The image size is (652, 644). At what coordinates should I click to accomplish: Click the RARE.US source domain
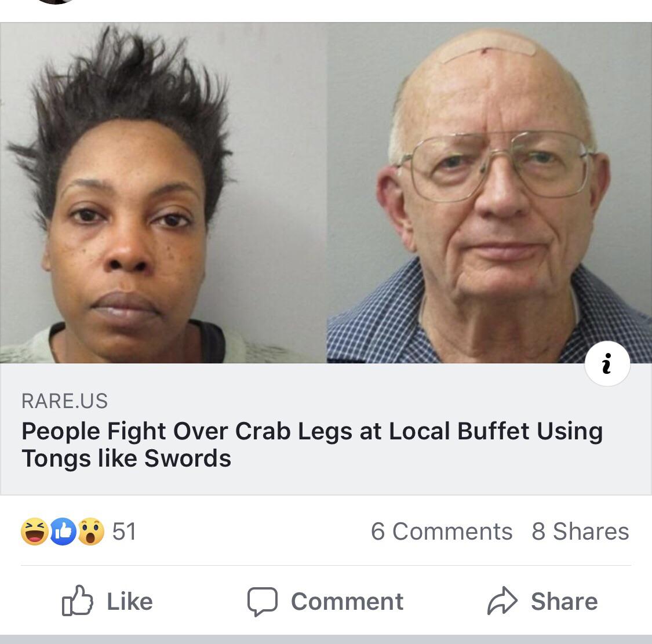[64, 401]
